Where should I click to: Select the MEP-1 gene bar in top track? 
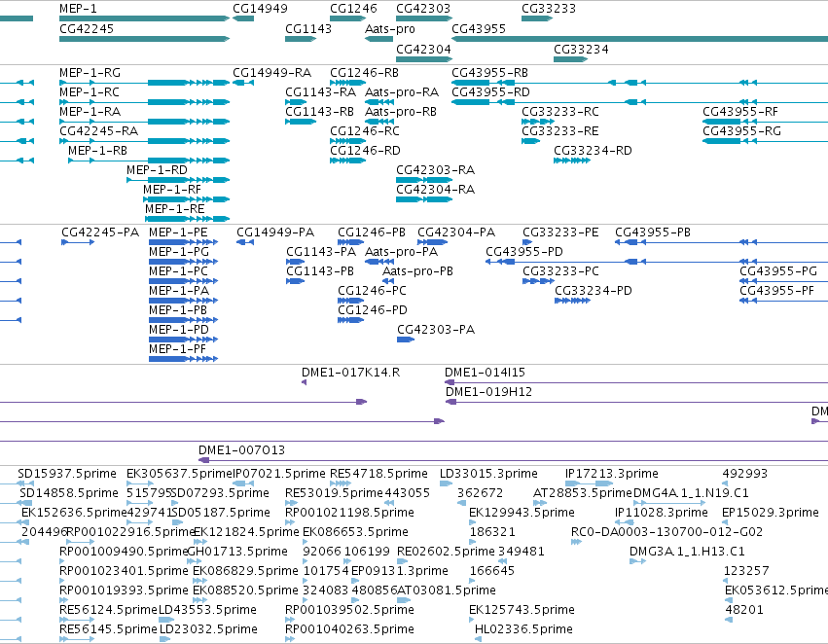click(144, 18)
